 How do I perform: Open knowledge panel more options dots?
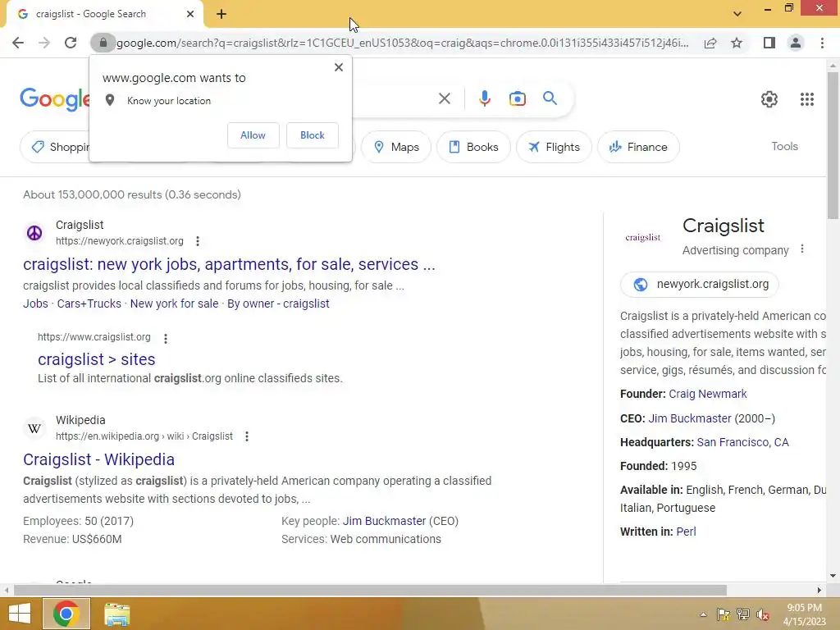(x=802, y=249)
